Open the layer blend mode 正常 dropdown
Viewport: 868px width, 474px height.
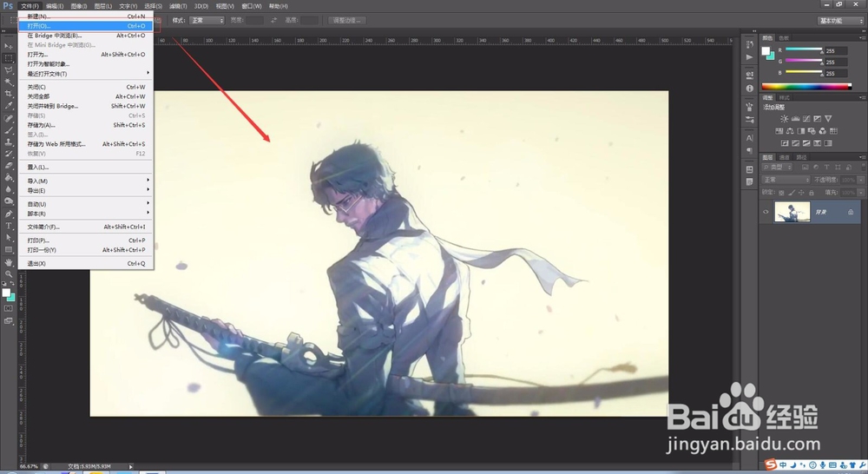tap(786, 180)
